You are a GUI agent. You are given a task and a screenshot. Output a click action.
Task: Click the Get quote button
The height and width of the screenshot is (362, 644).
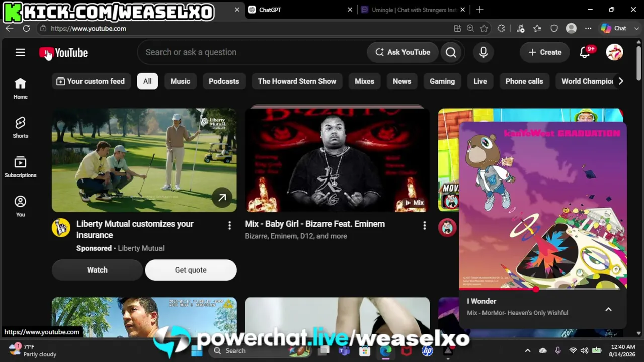[191, 270]
